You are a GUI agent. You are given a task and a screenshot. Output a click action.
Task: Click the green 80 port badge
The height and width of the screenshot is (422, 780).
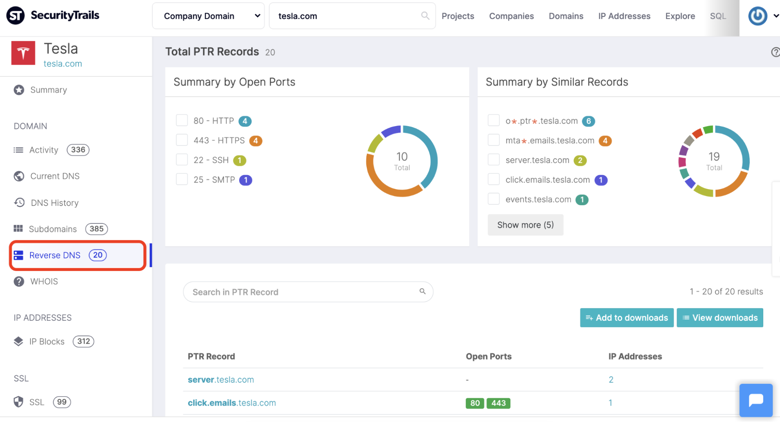tap(475, 403)
